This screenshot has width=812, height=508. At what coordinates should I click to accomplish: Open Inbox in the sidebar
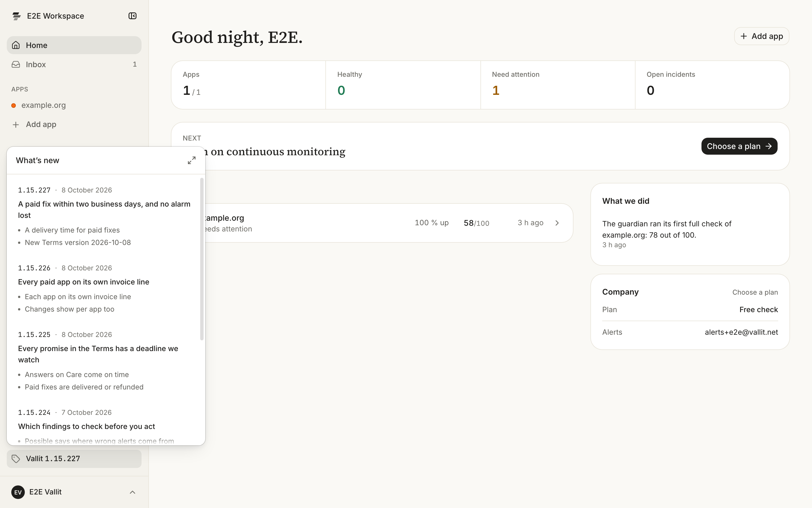click(x=74, y=64)
